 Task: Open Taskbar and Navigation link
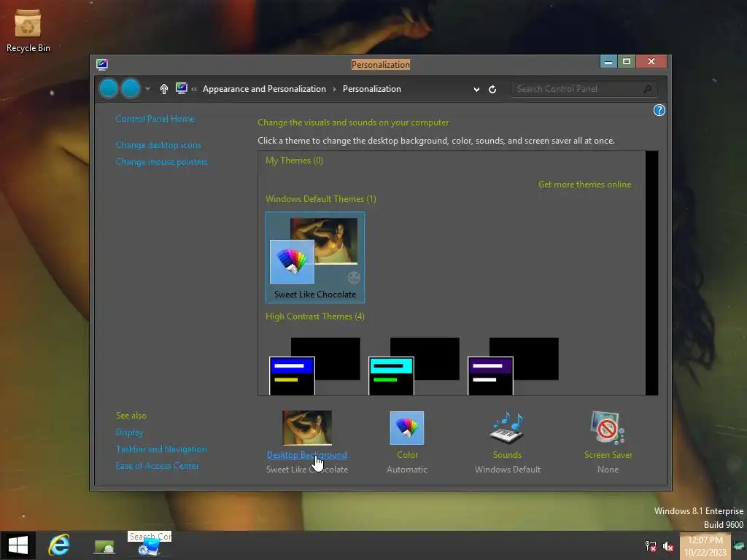161,449
